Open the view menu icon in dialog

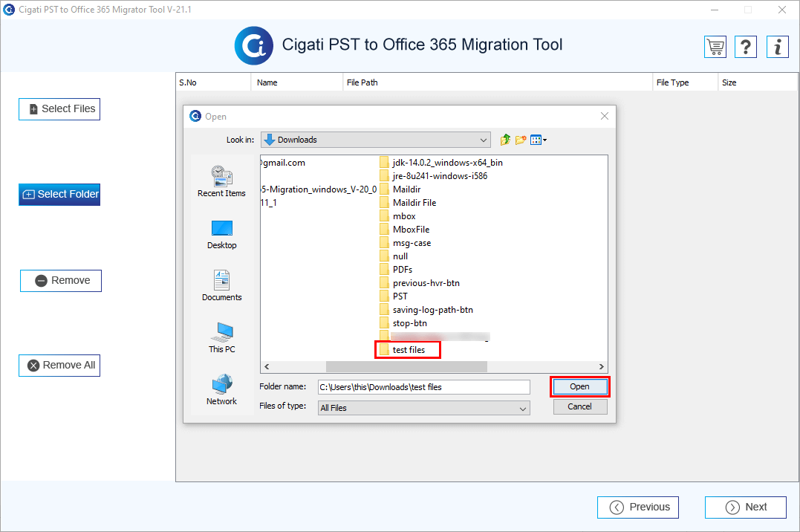click(x=539, y=140)
